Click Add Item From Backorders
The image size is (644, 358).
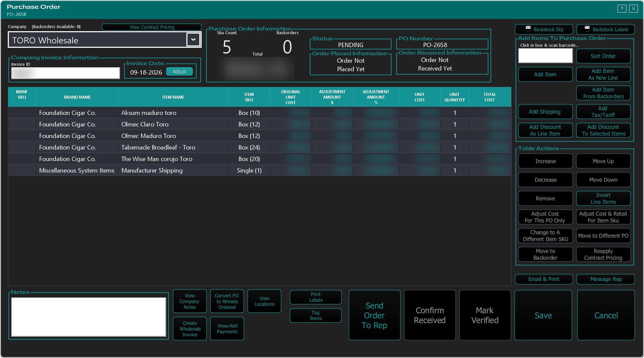pos(603,93)
